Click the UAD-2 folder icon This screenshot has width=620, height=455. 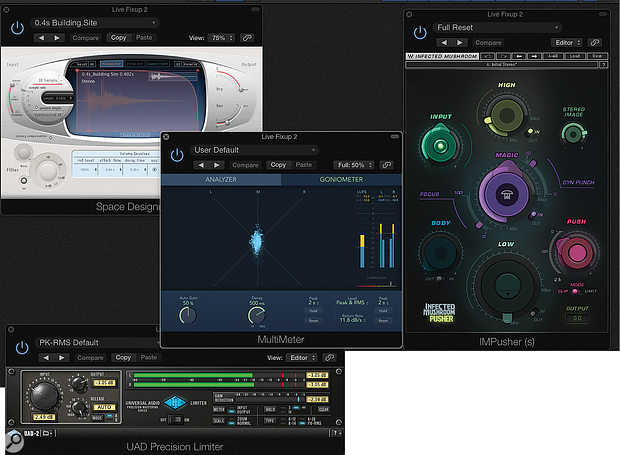(x=46, y=433)
